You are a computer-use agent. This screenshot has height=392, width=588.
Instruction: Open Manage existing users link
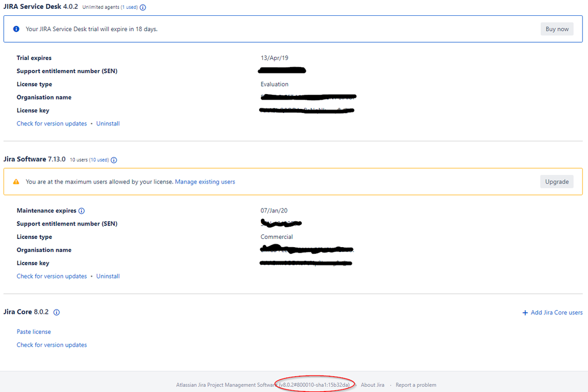(x=205, y=182)
